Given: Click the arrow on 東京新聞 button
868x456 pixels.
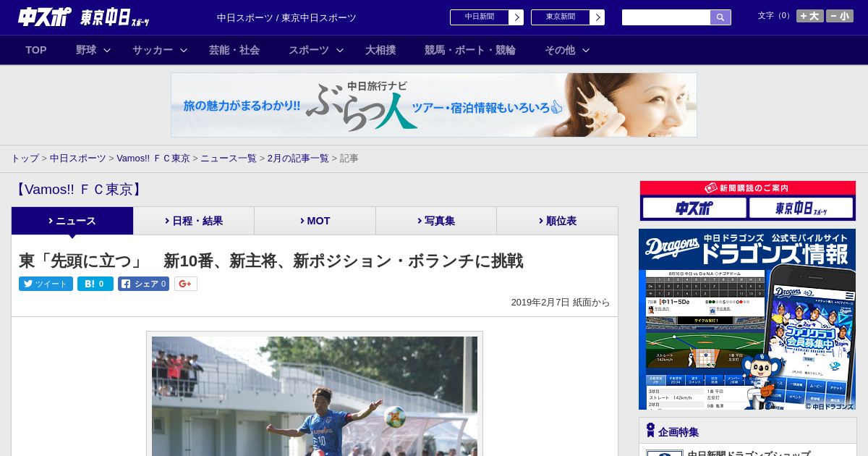Looking at the screenshot, I should click(597, 17).
